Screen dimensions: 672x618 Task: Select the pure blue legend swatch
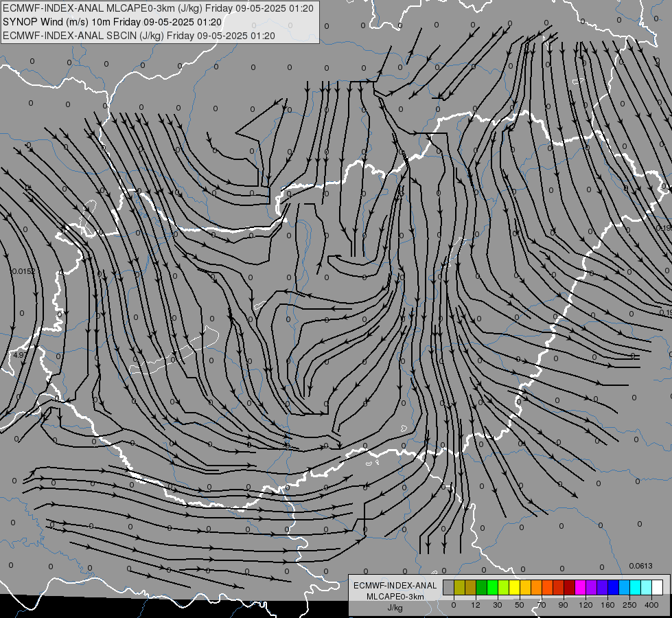pos(613,587)
